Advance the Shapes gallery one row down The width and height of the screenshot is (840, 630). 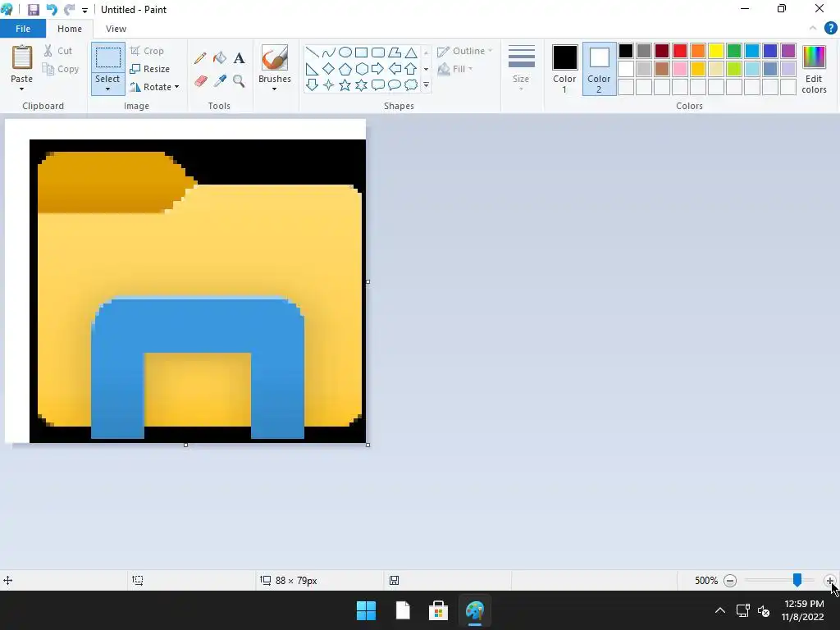(427, 69)
